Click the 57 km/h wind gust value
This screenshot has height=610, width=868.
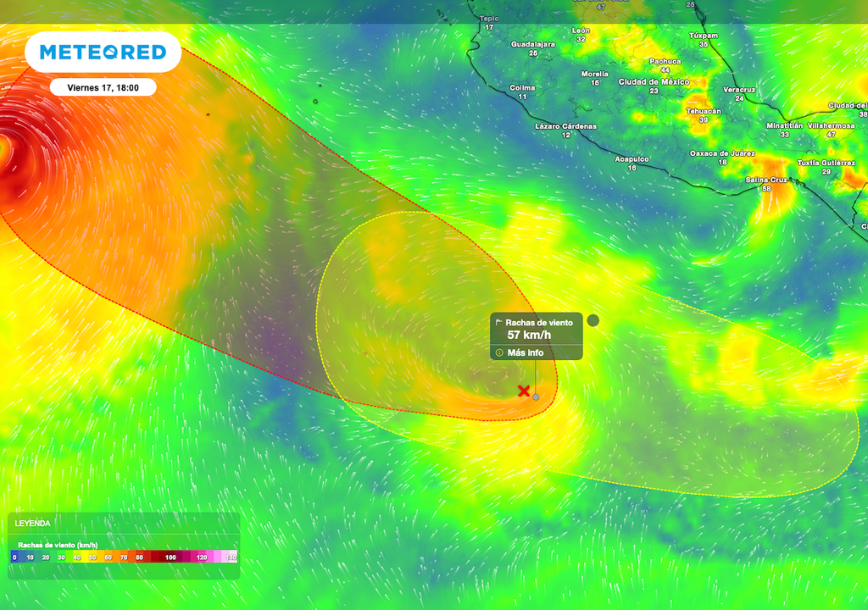(529, 335)
